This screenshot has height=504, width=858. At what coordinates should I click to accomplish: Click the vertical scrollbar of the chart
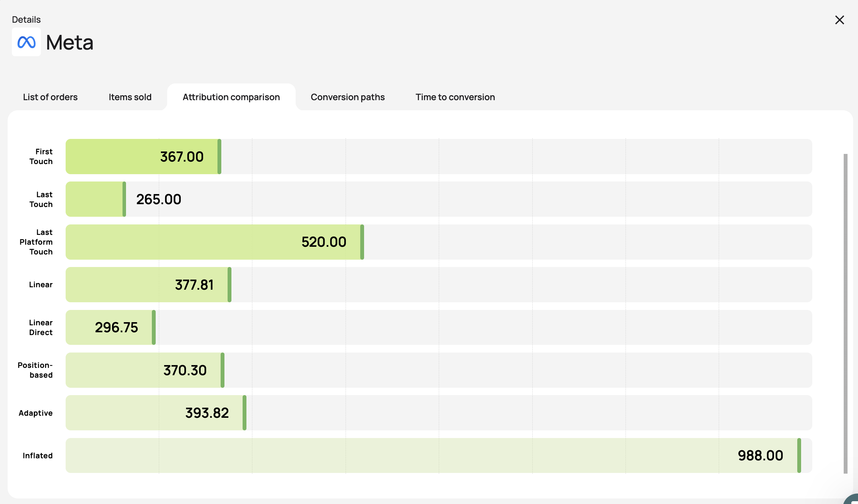845,313
